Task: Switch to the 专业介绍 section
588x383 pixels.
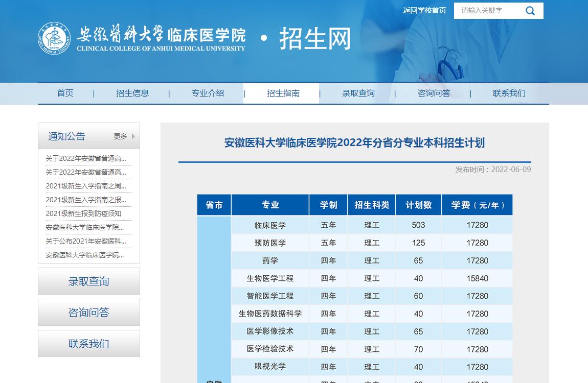Action: (x=208, y=93)
